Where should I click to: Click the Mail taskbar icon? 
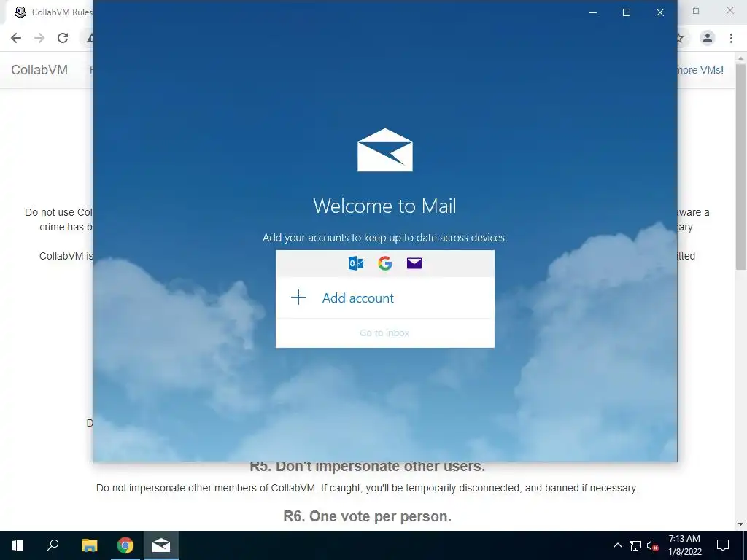tap(161, 545)
